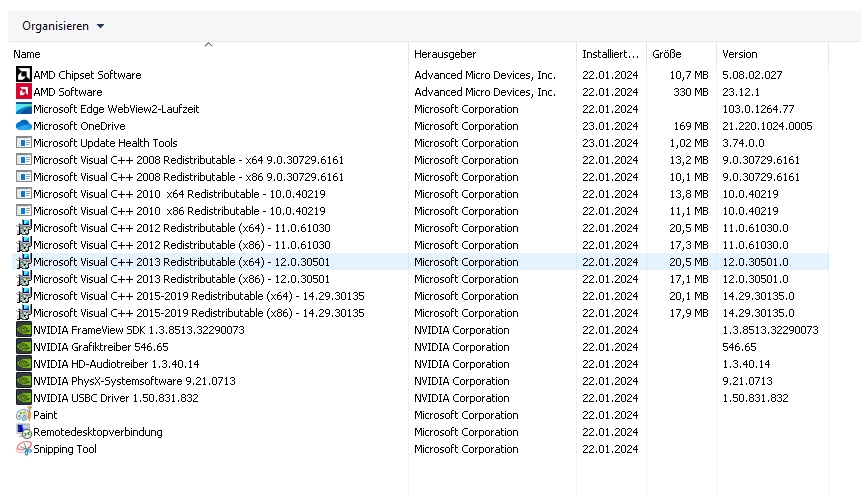
Task: Select the Microsoft OneDrive name text
Action: 79,126
